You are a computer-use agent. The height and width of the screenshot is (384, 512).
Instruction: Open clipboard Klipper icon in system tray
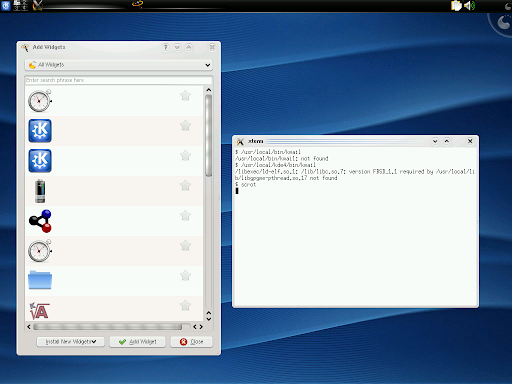click(456, 6)
